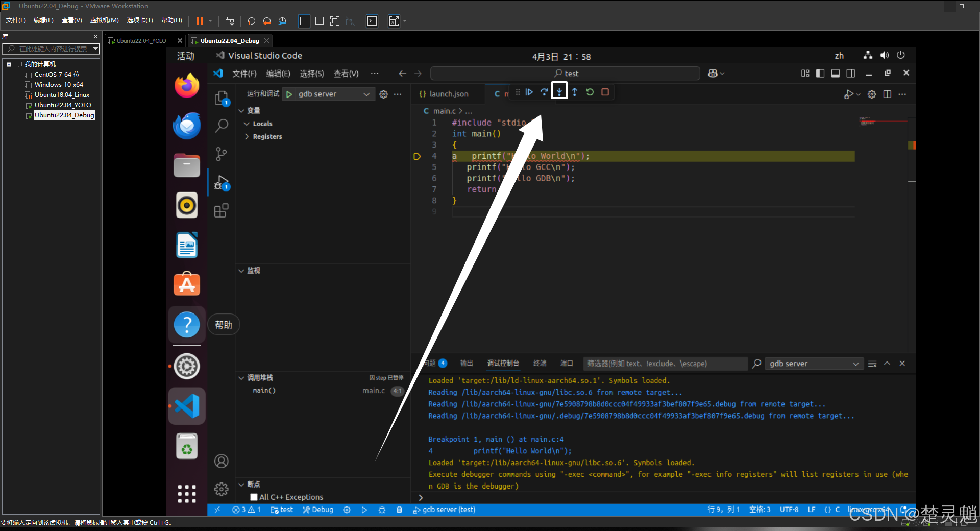
Task: Click gdb server (test) in the status bar
Action: tap(444, 510)
